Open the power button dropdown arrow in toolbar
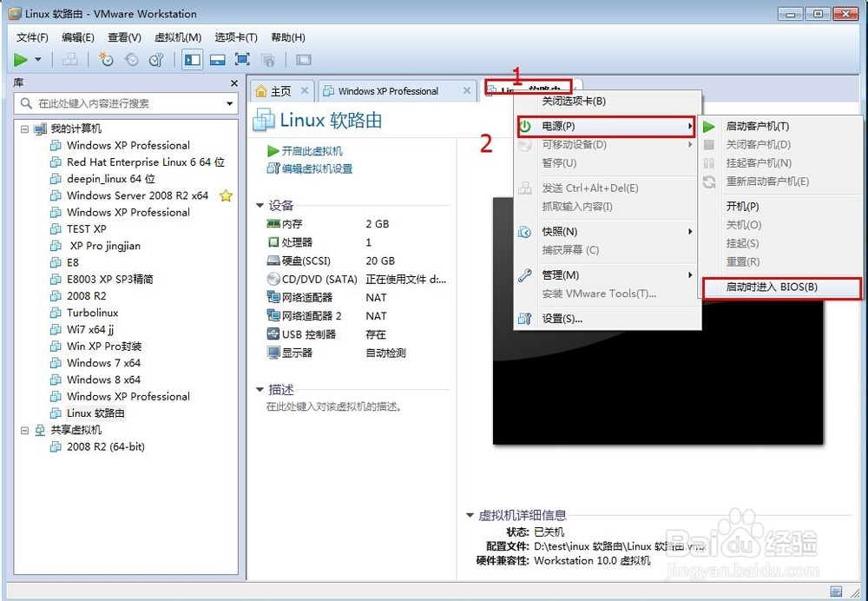The height and width of the screenshot is (601, 868). click(x=37, y=59)
